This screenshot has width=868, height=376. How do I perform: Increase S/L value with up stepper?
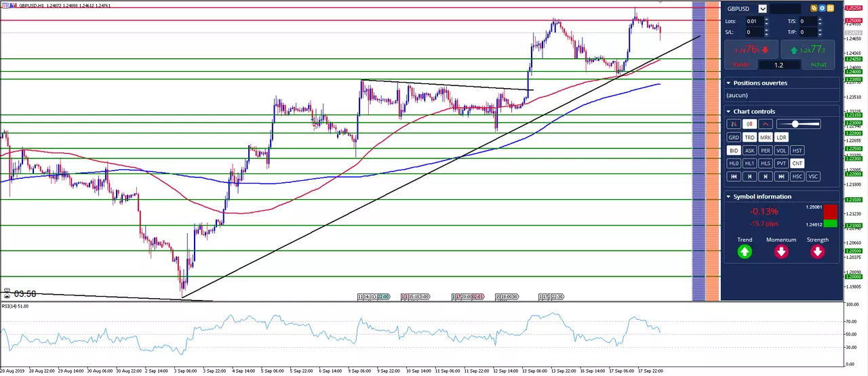point(766,30)
